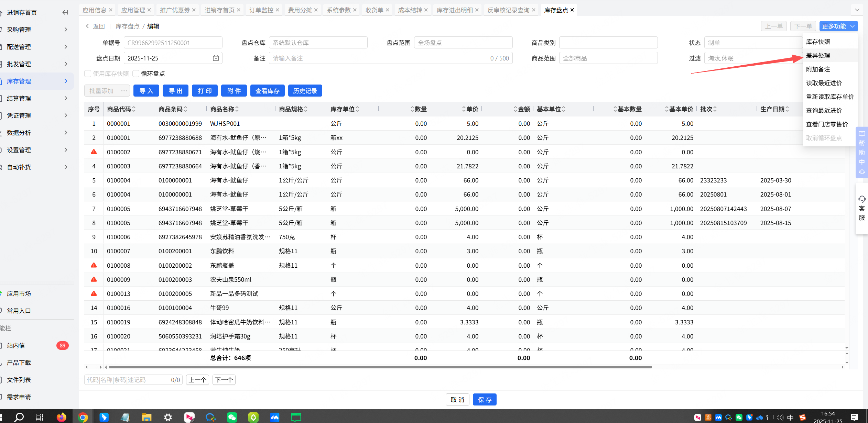Image resolution: width=868 pixels, height=423 pixels.
Task: Select 差异处理 from the dropdown menu
Action: coord(818,55)
